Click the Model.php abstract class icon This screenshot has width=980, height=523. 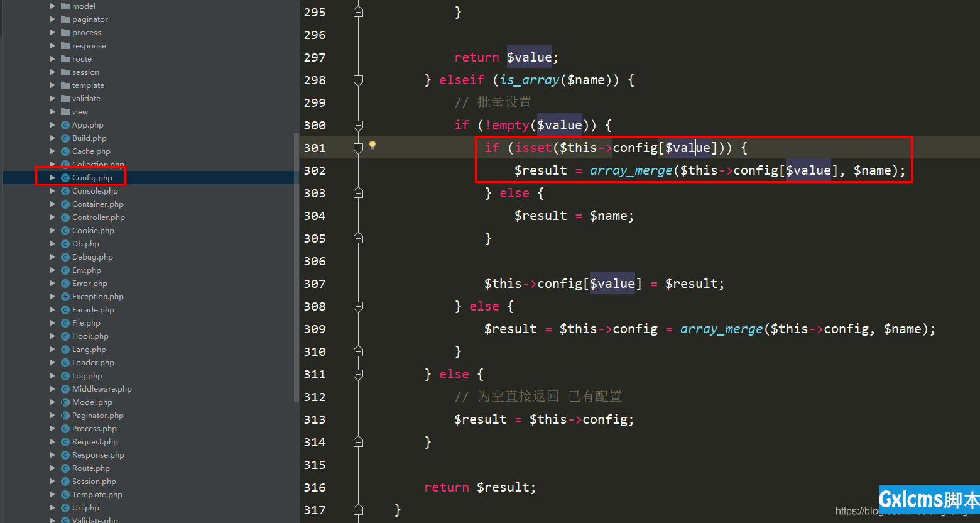[65, 402]
